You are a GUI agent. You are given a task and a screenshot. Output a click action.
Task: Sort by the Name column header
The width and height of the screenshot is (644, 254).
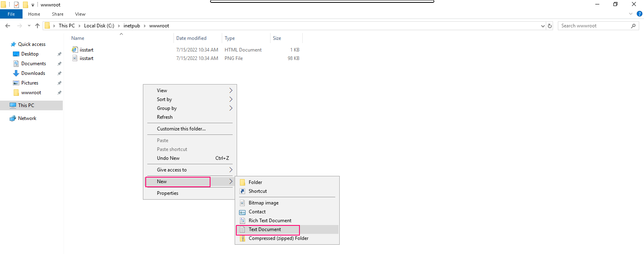(x=78, y=38)
